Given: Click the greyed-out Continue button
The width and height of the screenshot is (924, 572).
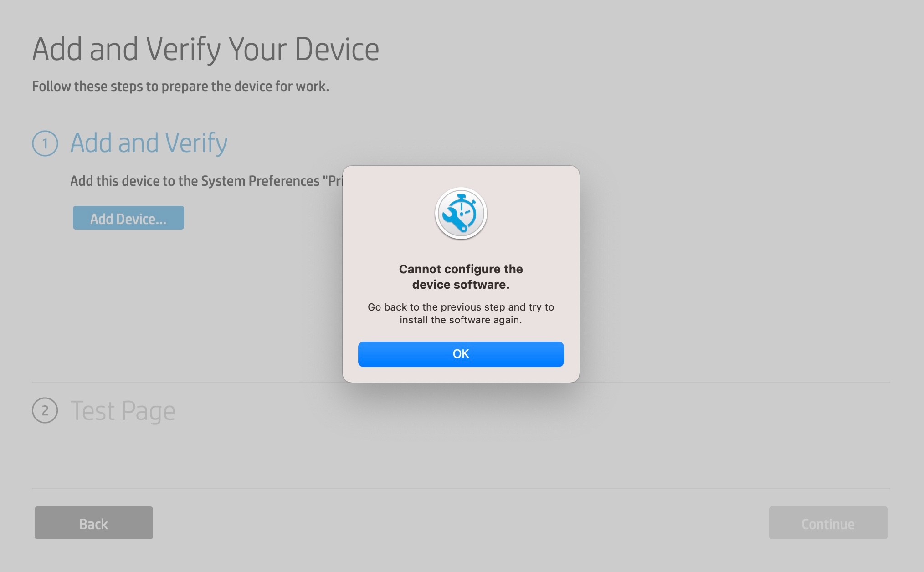Looking at the screenshot, I should pyautogui.click(x=827, y=523).
